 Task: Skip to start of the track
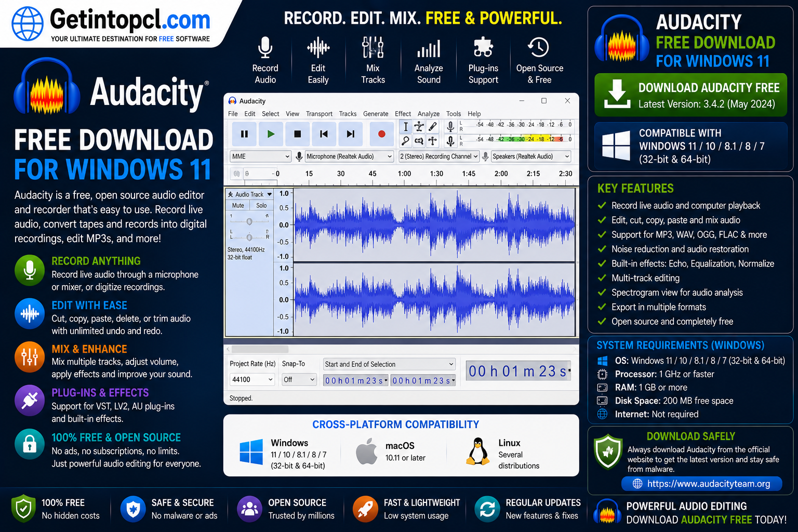[x=324, y=134]
